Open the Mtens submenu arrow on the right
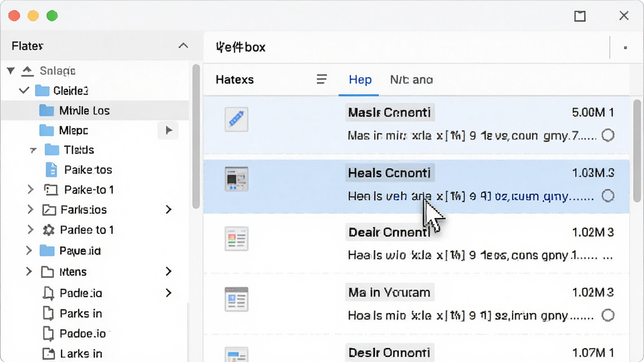The image size is (644, 362). (x=169, y=271)
